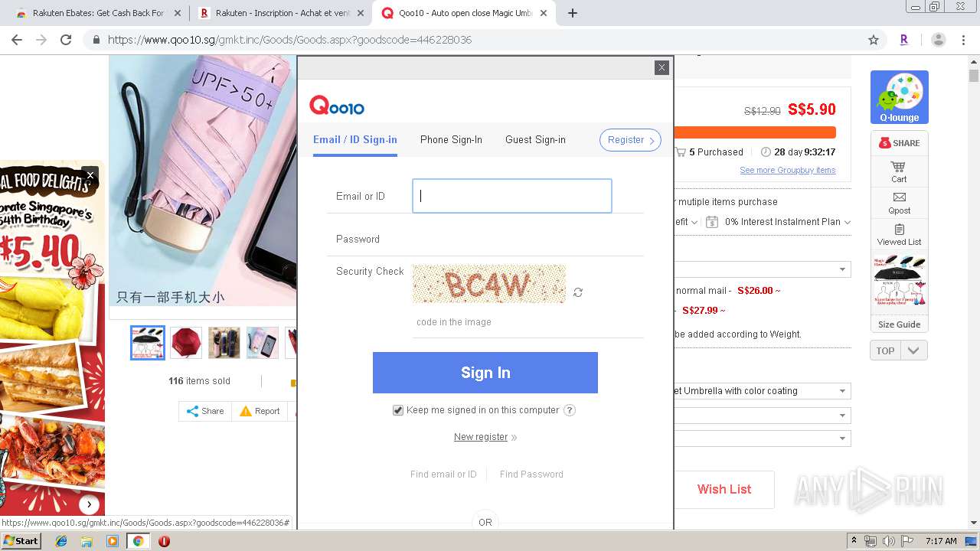
Task: Click Chrome icon in taskbar
Action: tap(138, 541)
